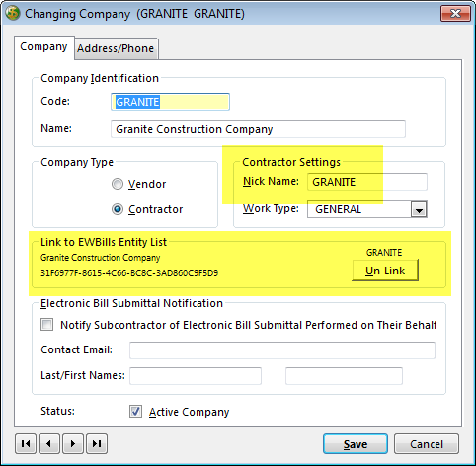Go to the first company record
The width and height of the screenshot is (476, 466).
[x=26, y=443]
